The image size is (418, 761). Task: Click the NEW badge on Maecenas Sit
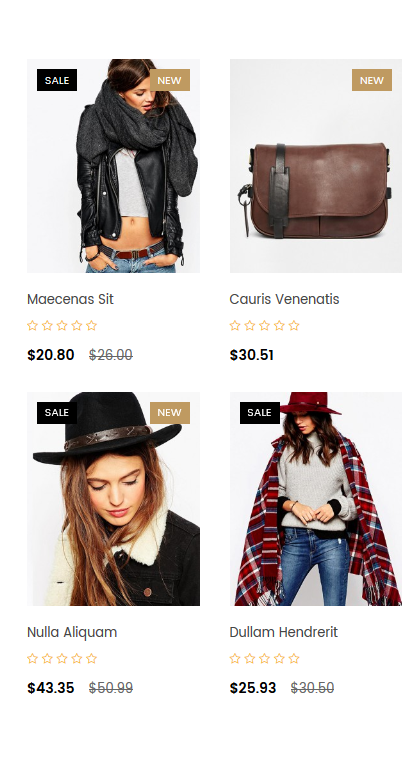169,80
